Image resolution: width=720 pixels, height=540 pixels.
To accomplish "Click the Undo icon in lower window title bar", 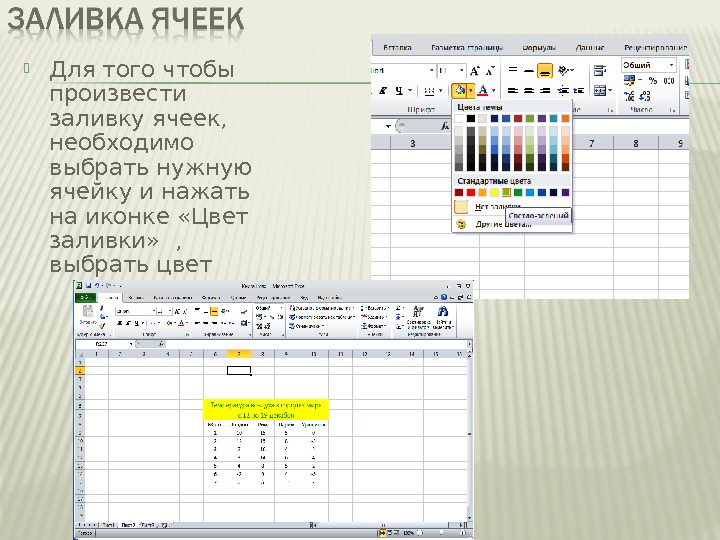I will click(97, 286).
